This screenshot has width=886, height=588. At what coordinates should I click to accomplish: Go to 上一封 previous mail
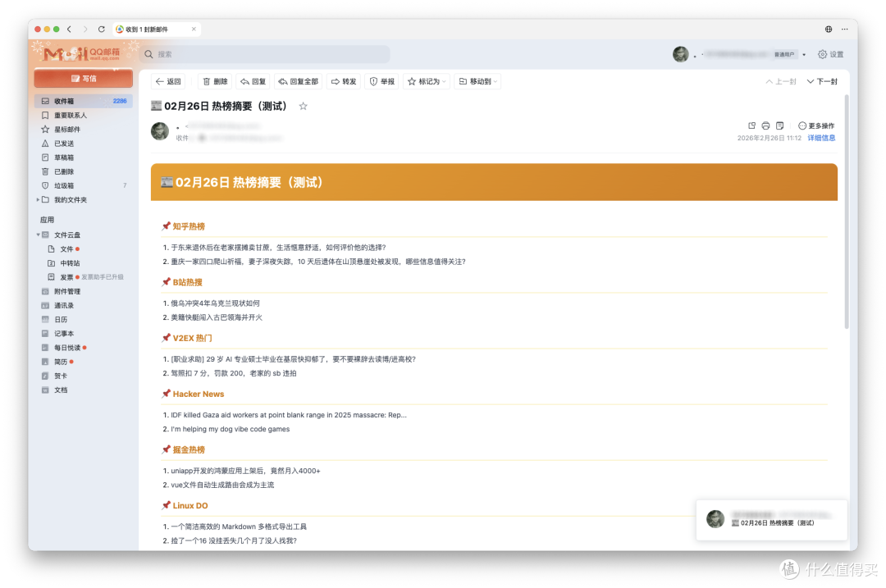pyautogui.click(x=781, y=81)
